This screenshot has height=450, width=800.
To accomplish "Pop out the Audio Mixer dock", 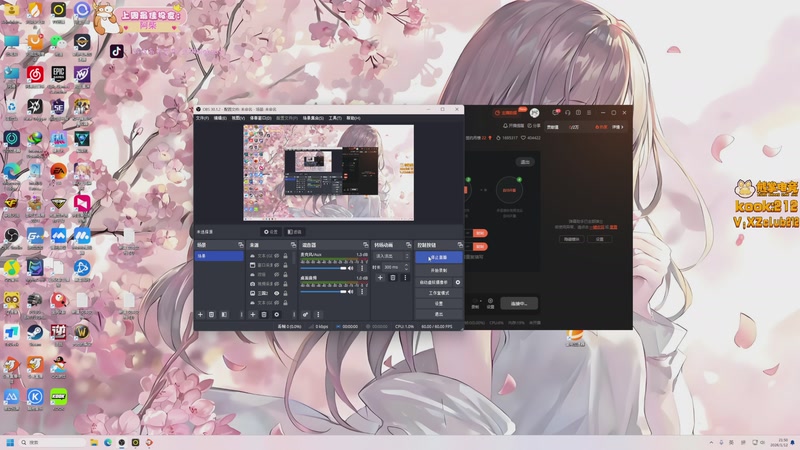I will click(x=365, y=245).
